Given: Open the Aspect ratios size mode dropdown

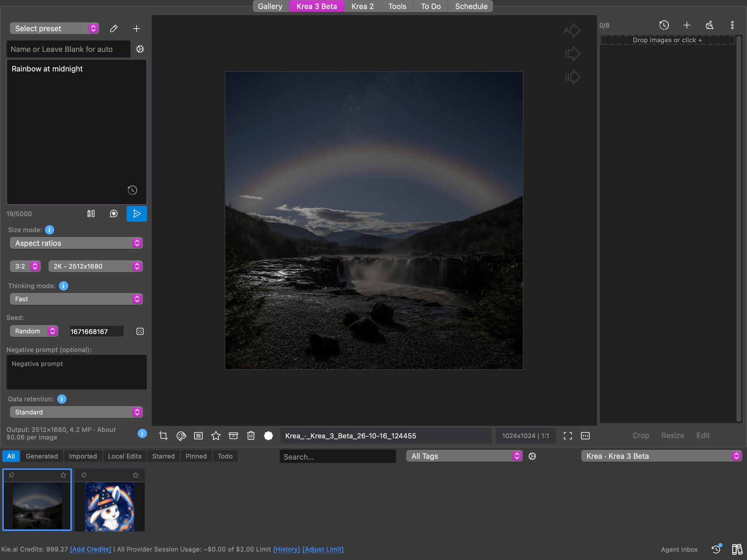Looking at the screenshot, I should click(76, 243).
